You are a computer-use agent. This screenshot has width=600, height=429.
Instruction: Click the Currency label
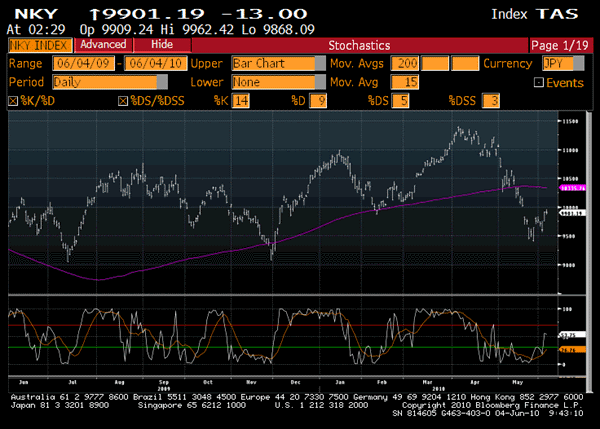tap(507, 64)
